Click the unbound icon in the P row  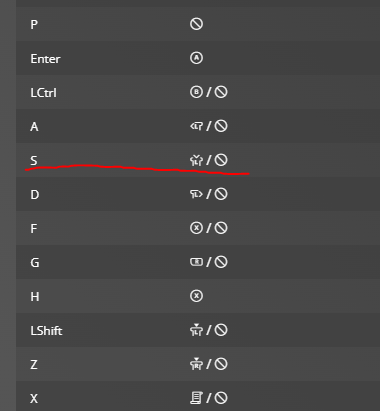coord(196,24)
